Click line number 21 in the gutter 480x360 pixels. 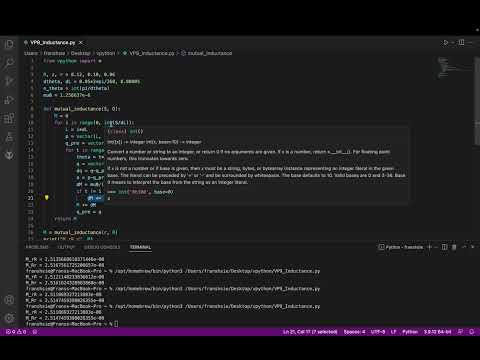pos(31,198)
